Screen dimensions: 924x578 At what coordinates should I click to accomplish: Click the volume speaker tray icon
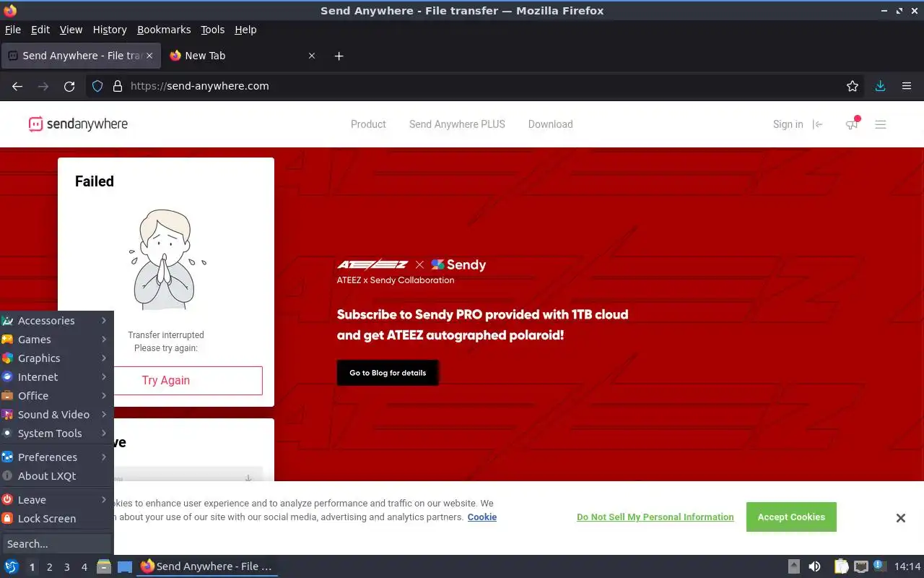click(x=814, y=566)
